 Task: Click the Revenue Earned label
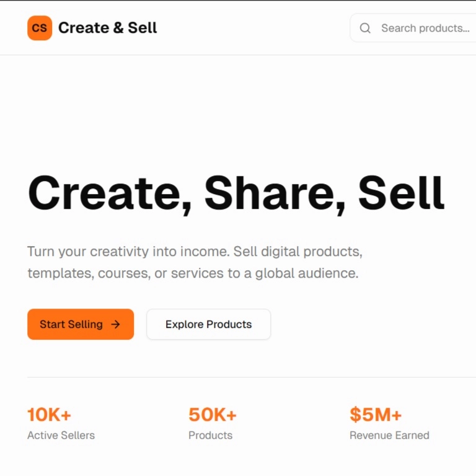389,435
